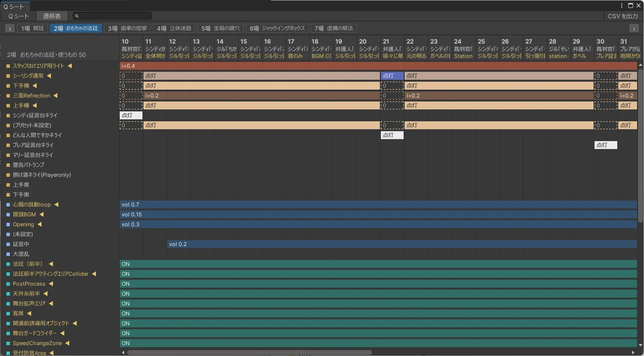Click the yellow triangle next to PostProcess
The width and height of the screenshot is (644, 356).
51,284
